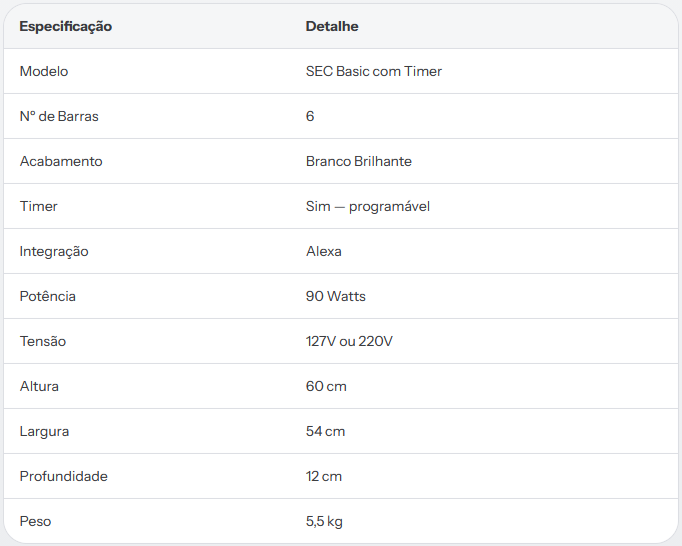The width and height of the screenshot is (682, 546).
Task: Select the Altura row label
Action: 39,386
